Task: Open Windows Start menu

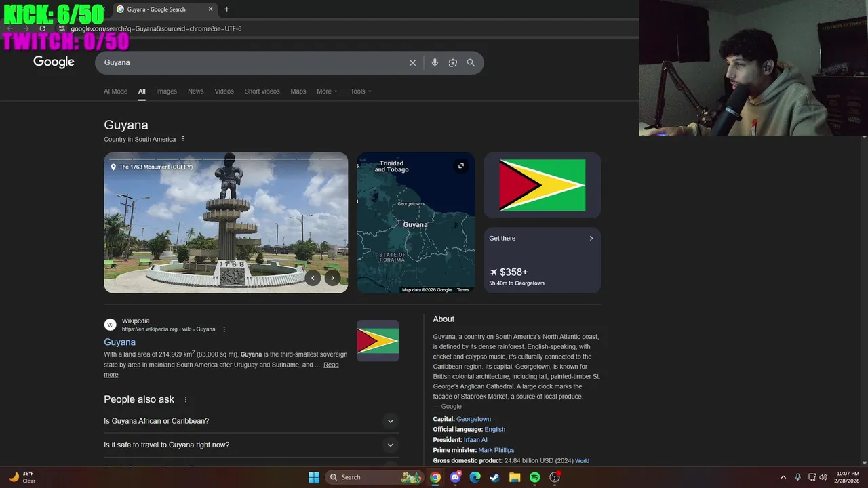Action: tap(314, 477)
